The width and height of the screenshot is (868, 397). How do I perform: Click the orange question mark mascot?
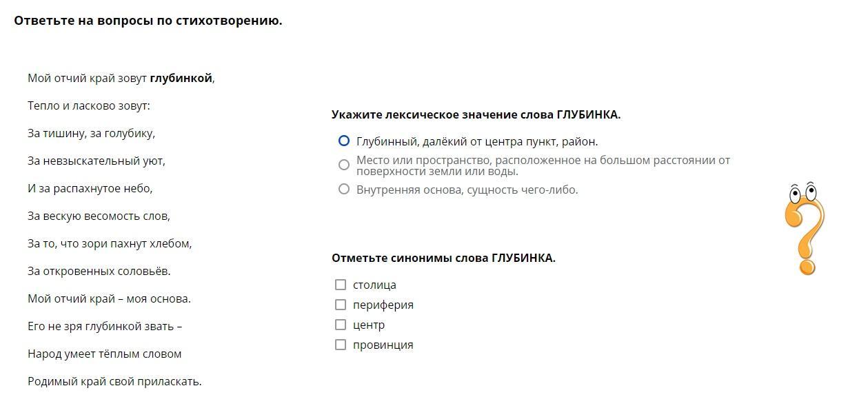pyautogui.click(x=804, y=229)
